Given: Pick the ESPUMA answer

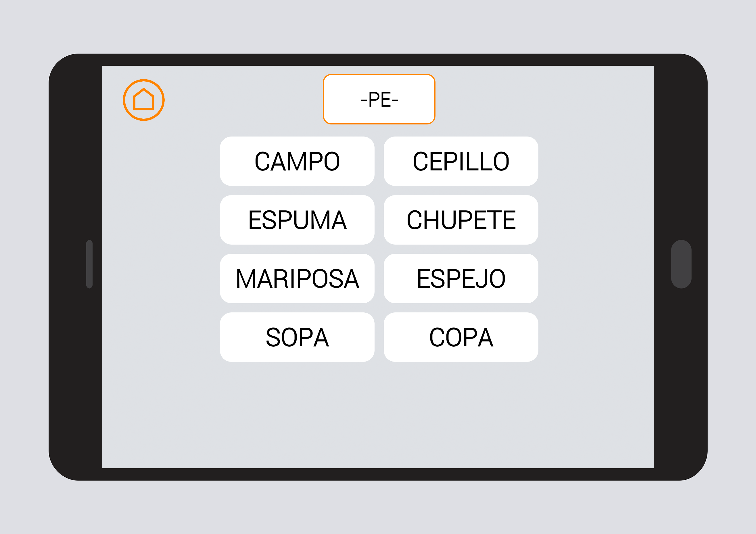Looking at the screenshot, I should [297, 220].
